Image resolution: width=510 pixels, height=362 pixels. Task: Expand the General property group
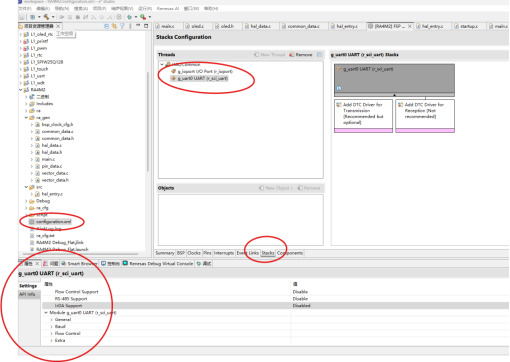pyautogui.click(x=51, y=320)
